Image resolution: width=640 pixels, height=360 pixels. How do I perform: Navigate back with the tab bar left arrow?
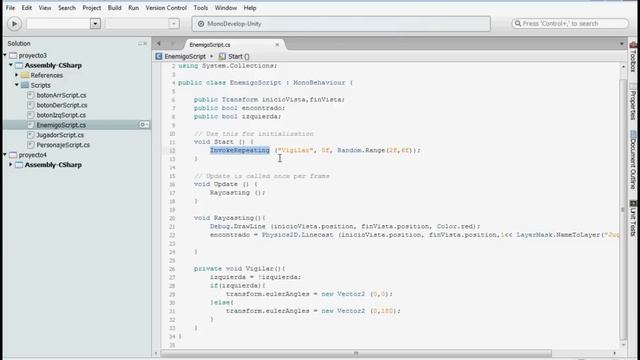[x=158, y=44]
